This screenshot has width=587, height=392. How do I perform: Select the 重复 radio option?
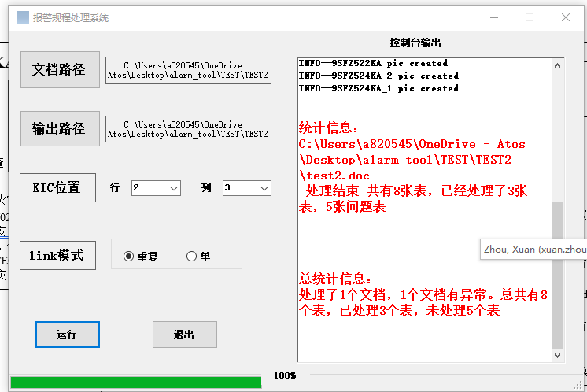point(129,257)
